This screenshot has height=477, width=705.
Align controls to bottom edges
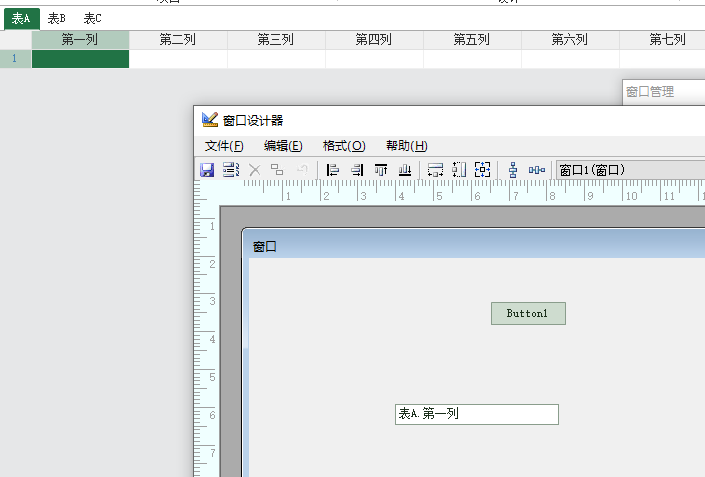[405, 170]
